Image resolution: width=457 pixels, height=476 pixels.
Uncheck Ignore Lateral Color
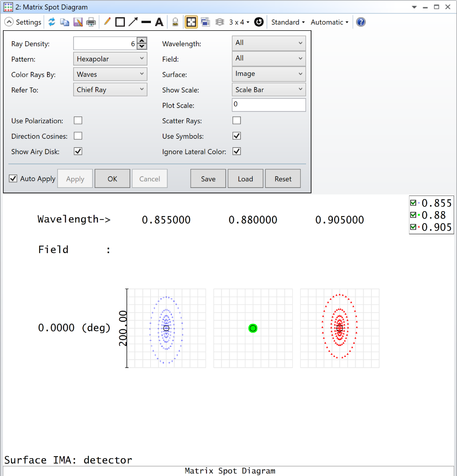click(x=237, y=151)
